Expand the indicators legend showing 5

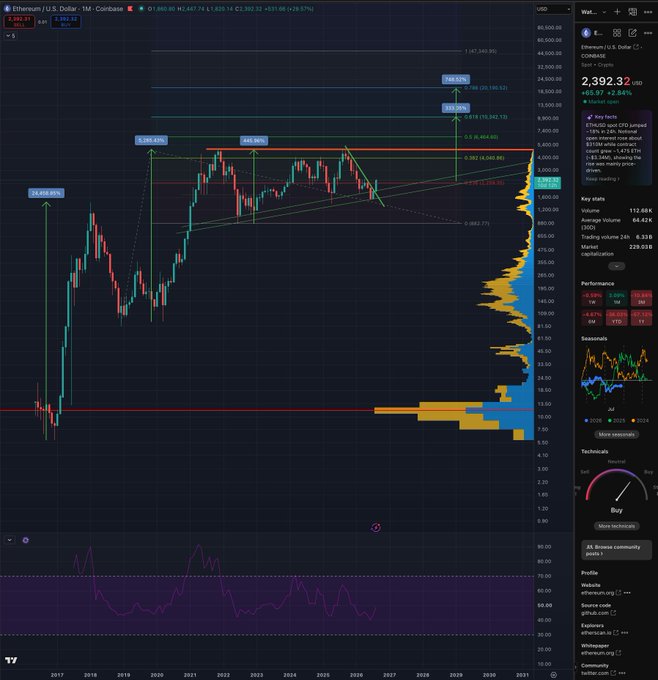pos(10,36)
